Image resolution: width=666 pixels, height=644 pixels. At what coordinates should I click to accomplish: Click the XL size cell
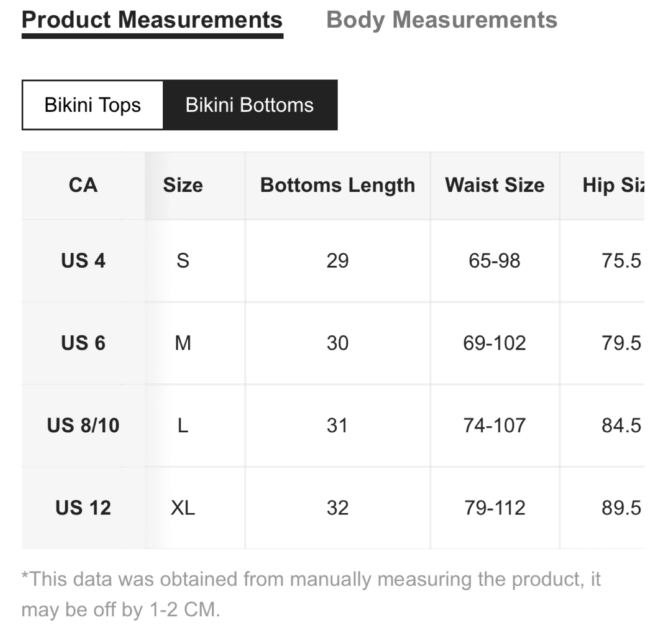(183, 508)
